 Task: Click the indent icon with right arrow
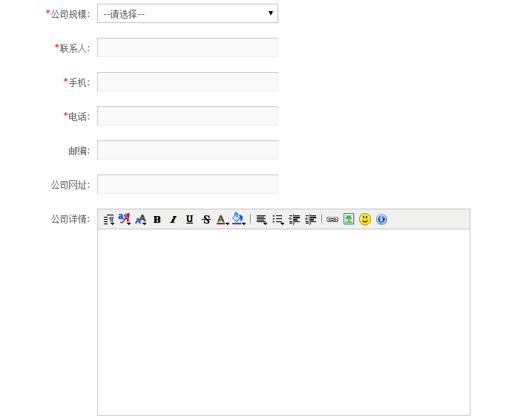(x=310, y=219)
